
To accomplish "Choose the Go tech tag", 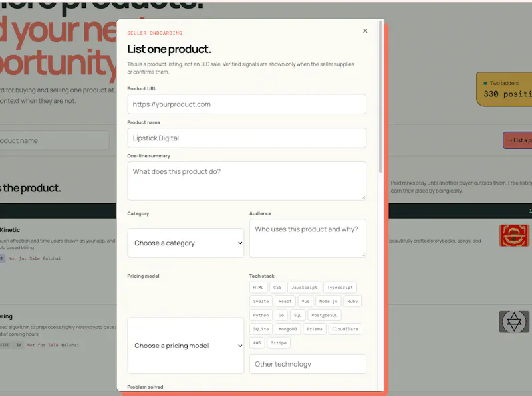I will (x=281, y=315).
